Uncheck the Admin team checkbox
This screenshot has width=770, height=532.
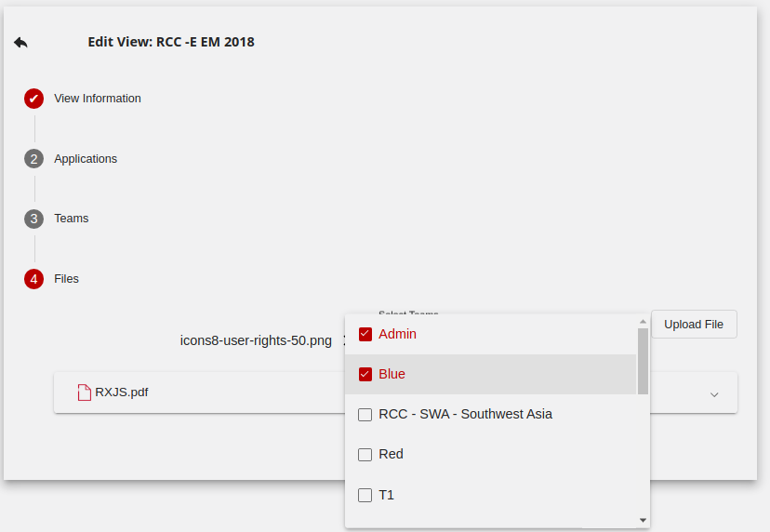365,334
